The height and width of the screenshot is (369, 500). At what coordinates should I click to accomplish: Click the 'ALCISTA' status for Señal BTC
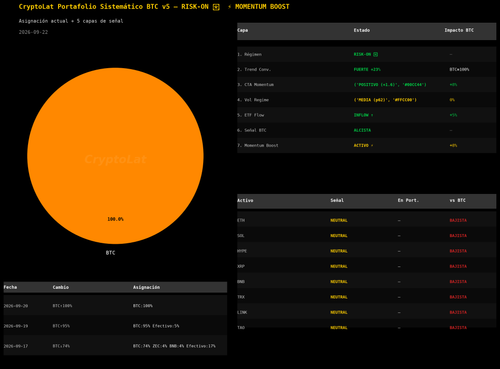click(362, 130)
